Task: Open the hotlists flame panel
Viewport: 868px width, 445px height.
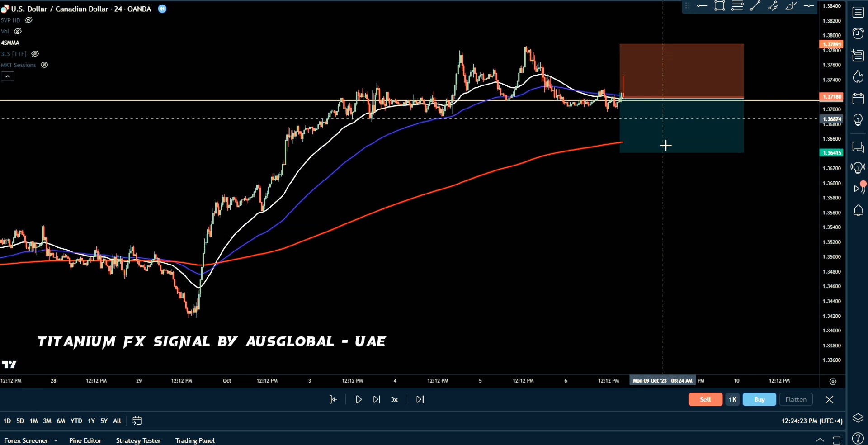Action: coord(858,76)
